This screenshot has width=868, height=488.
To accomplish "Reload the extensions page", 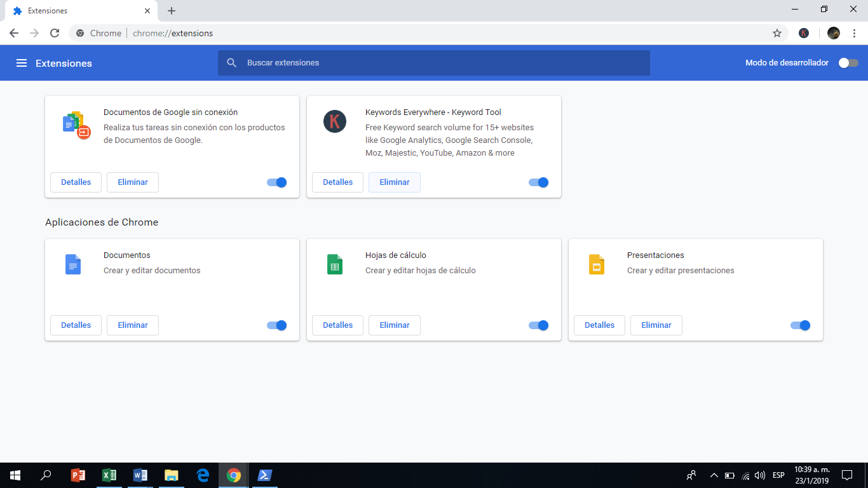I will point(55,33).
